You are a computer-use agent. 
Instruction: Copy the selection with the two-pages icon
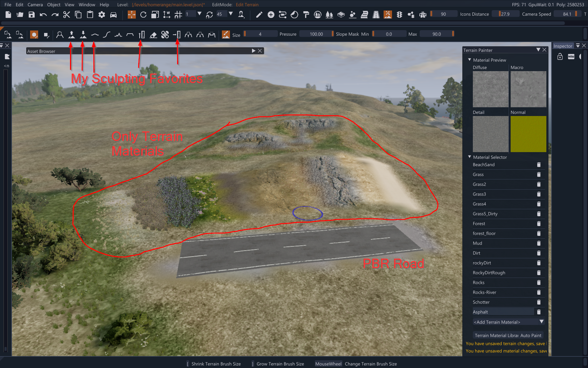(x=78, y=14)
